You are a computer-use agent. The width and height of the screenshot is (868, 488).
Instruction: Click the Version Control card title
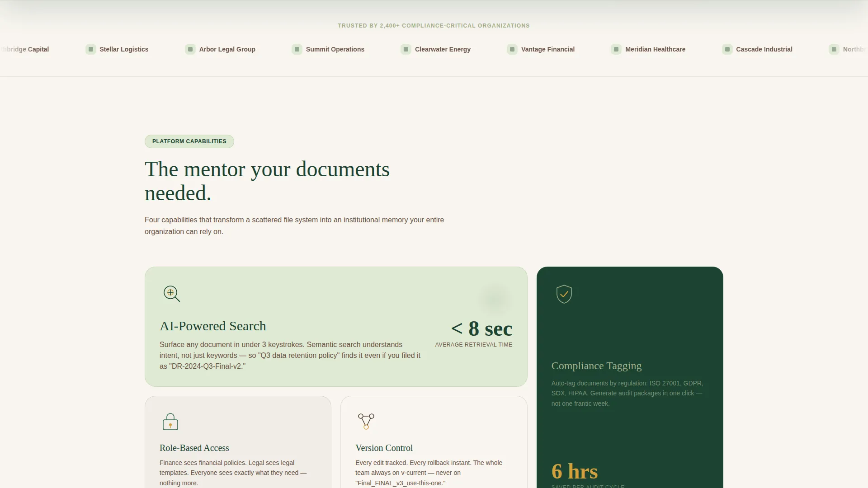pyautogui.click(x=384, y=448)
